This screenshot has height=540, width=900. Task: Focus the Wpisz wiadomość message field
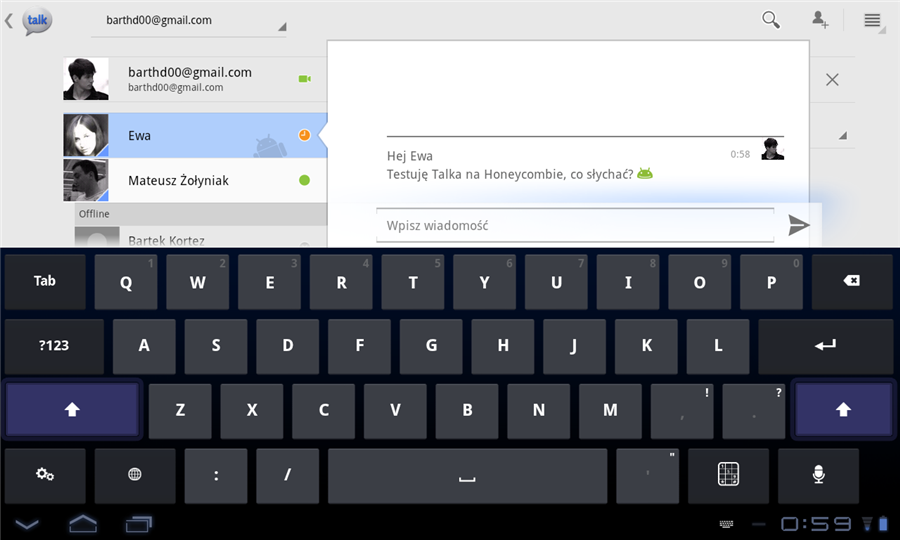tap(575, 226)
